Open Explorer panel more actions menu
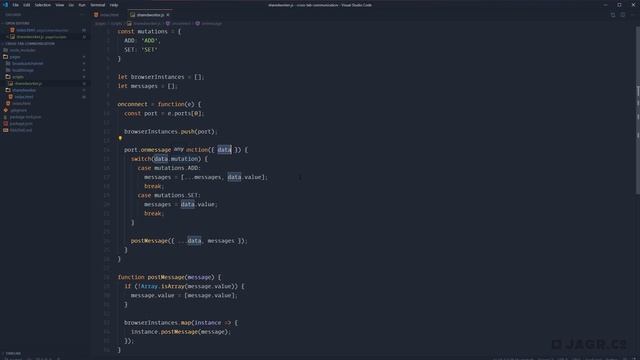 (82, 14)
